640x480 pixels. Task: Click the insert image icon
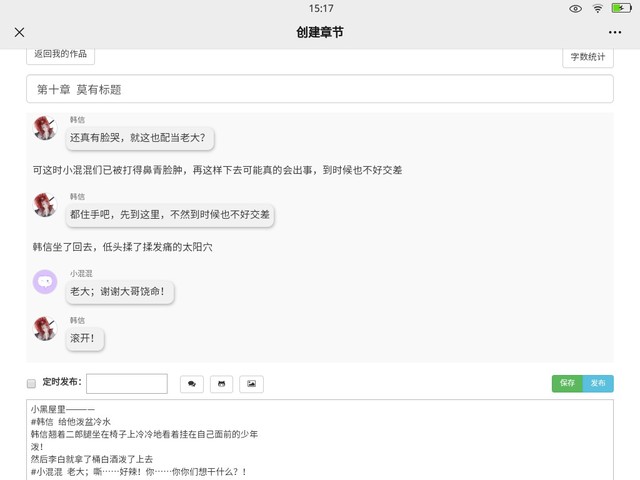251,384
